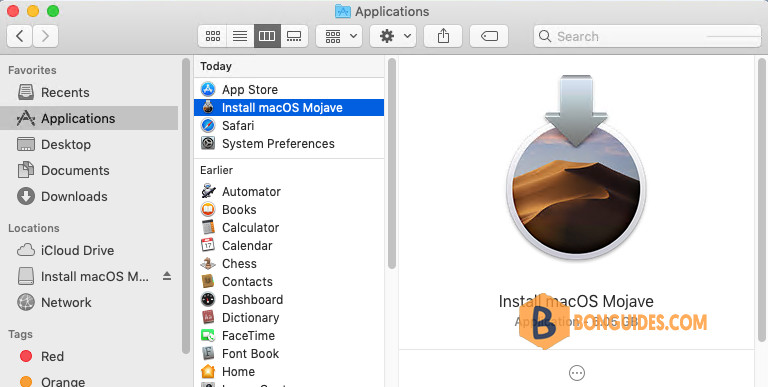The height and width of the screenshot is (387, 768).
Task: Click the Calendar app icon
Action: click(x=208, y=245)
